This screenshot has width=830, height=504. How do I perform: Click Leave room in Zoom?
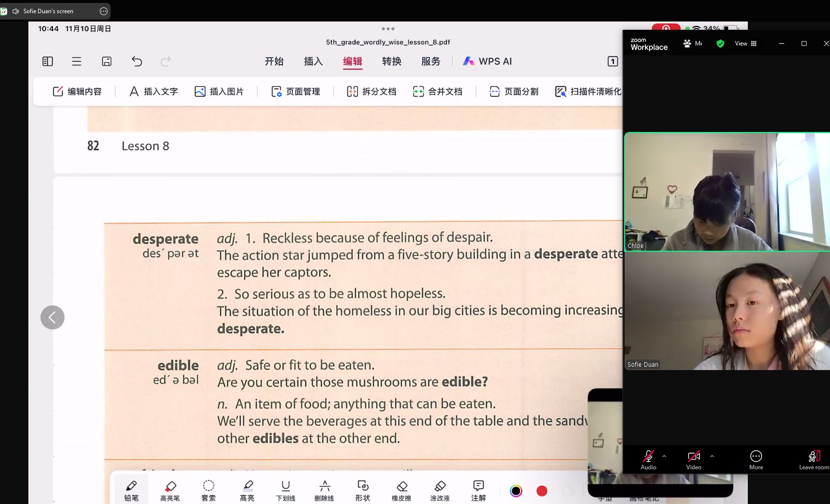(814, 460)
